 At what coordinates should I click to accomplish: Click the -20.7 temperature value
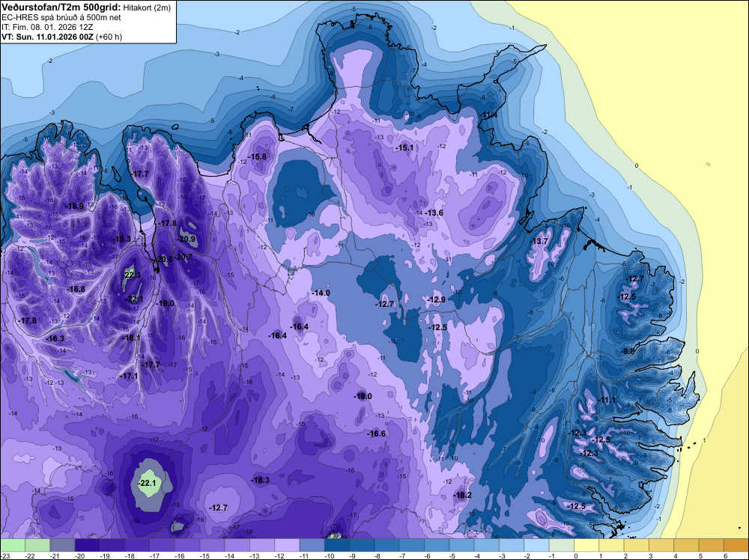click(x=183, y=257)
